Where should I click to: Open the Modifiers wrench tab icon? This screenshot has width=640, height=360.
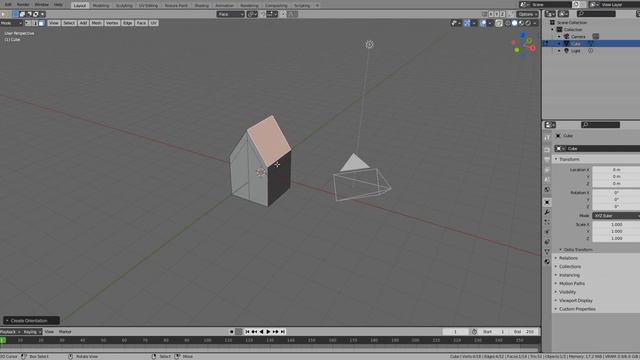[x=547, y=212]
